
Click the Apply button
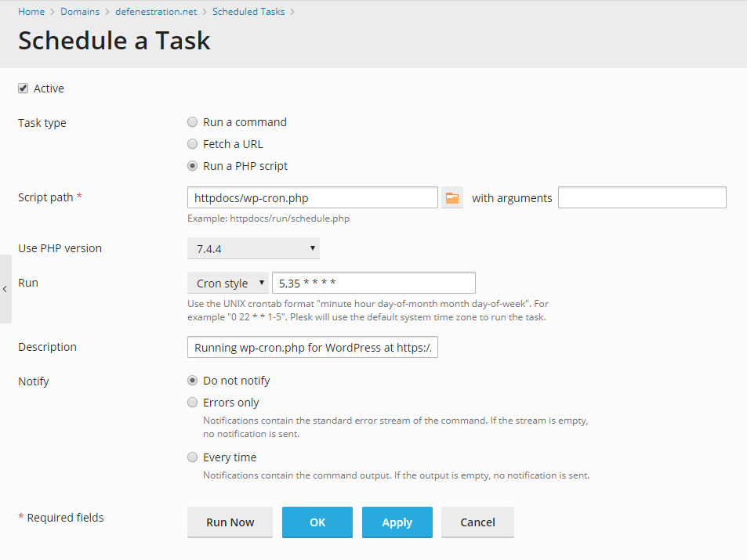(x=397, y=522)
